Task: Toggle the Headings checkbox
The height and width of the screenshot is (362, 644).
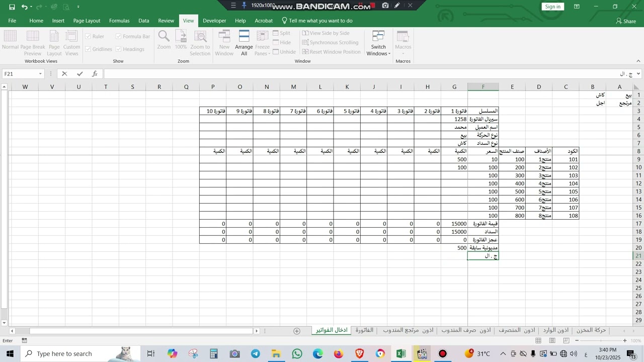Action: coord(119,49)
